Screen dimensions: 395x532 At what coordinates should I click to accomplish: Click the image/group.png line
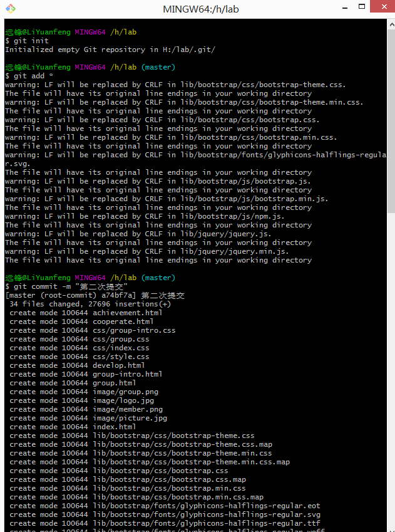pos(84,392)
